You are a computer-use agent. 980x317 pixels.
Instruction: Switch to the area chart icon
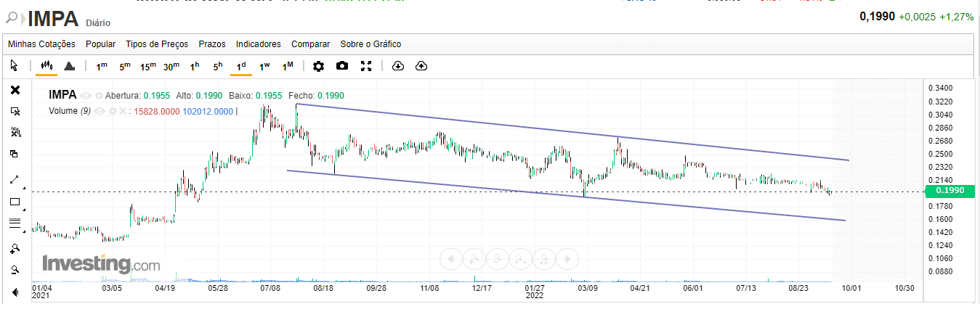click(70, 66)
